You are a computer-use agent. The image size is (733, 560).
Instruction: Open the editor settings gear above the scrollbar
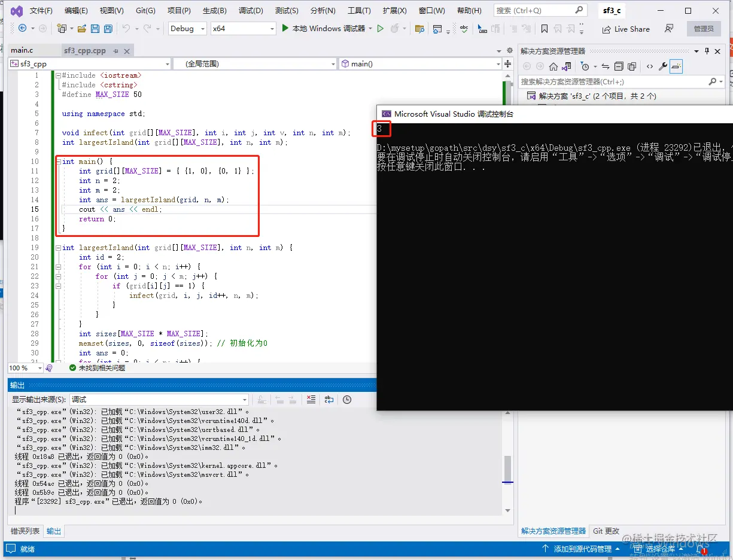(509, 51)
